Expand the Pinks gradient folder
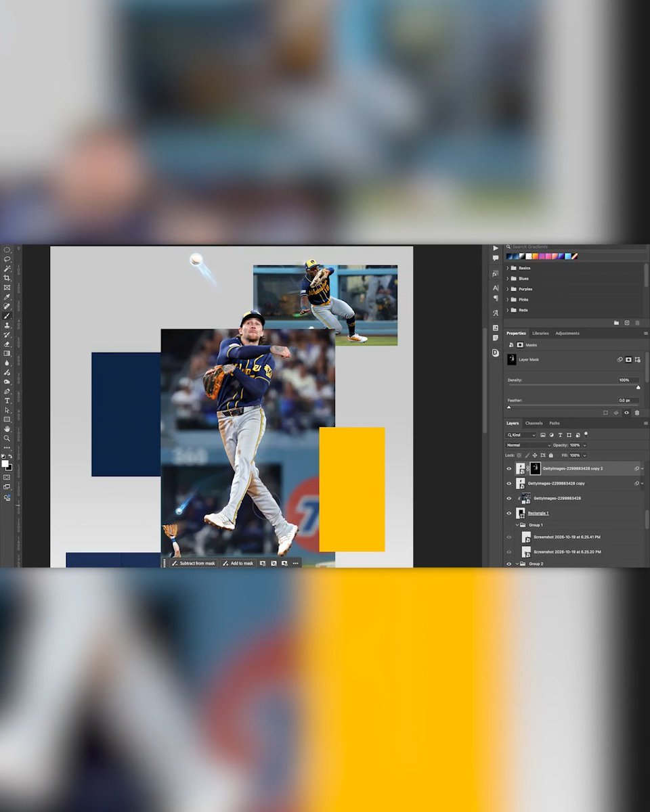 point(508,299)
